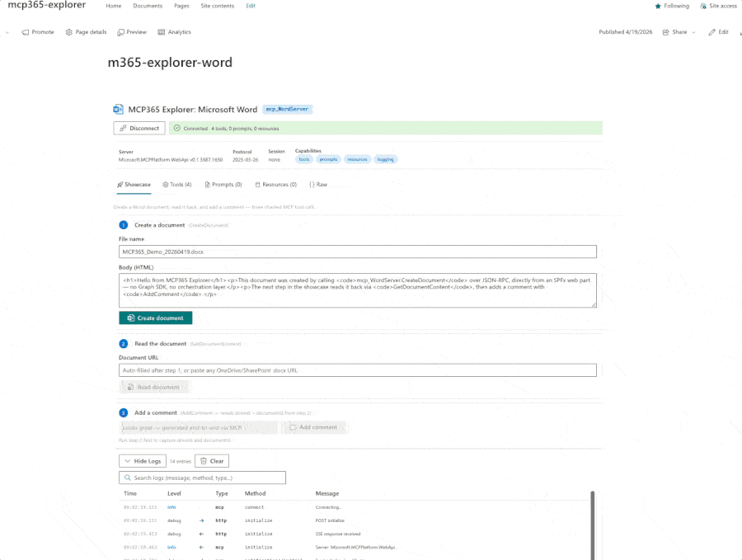Click the back chevron left of Promote
Image resolution: width=742 pixels, height=560 pixels.
(7, 31)
